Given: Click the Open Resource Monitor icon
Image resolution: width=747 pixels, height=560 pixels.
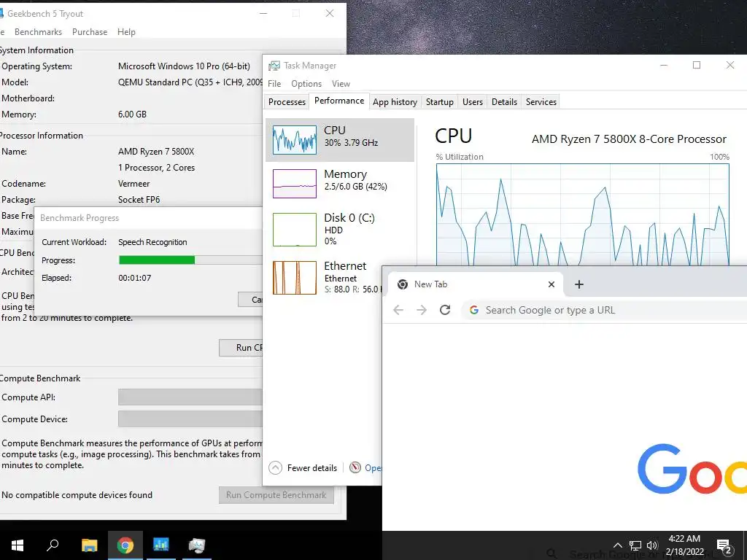Looking at the screenshot, I should pos(355,467).
